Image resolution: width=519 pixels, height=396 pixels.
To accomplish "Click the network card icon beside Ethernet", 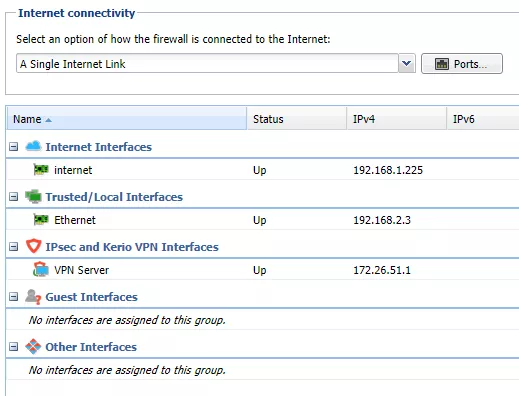I will click(41, 220).
